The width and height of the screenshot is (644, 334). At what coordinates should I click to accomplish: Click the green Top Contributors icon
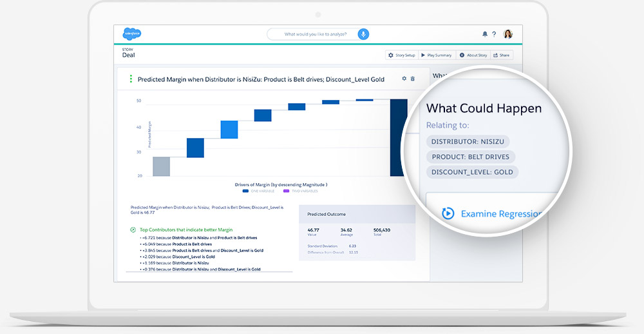click(133, 230)
